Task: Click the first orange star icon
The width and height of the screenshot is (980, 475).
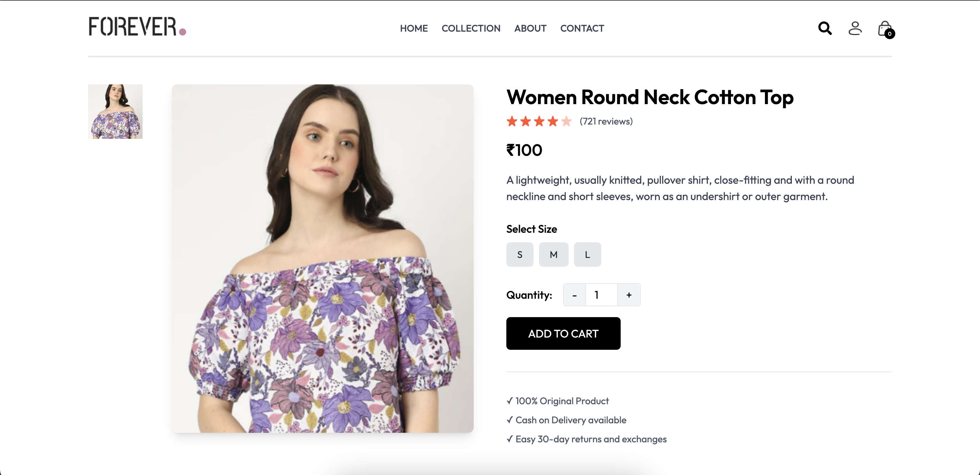Action: [512, 121]
